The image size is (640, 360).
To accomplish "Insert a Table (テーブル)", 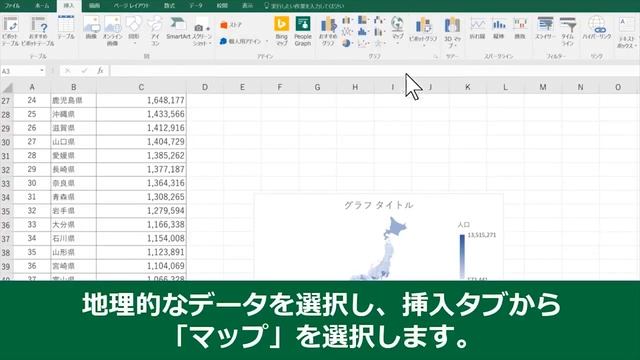I will 66,28.
